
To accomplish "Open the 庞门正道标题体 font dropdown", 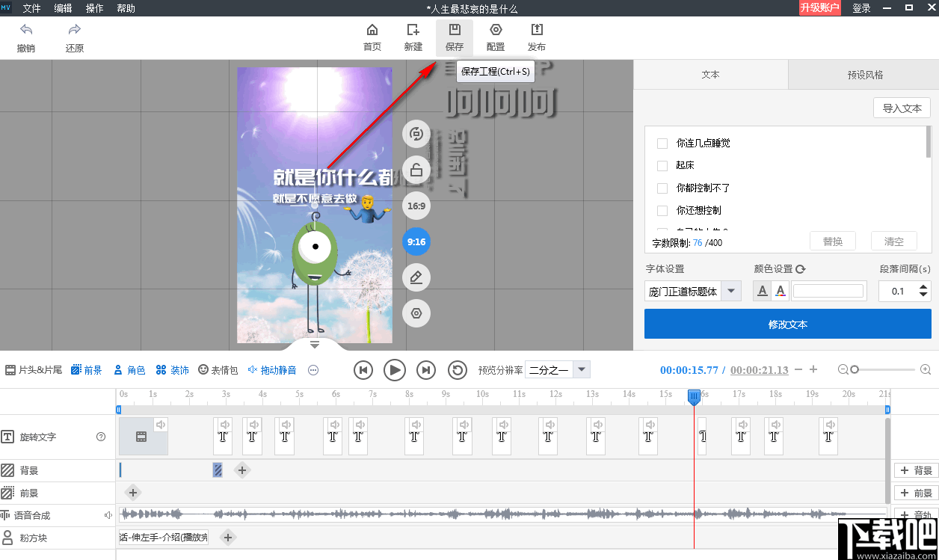I will [731, 291].
